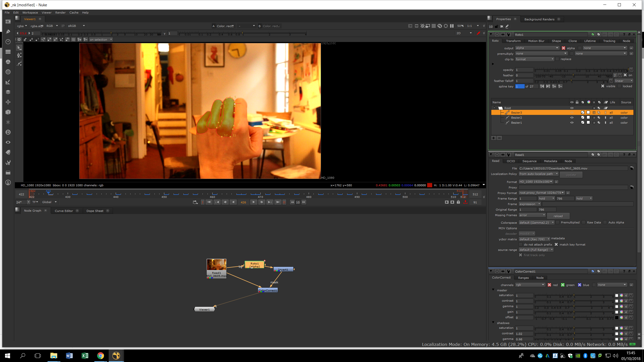Open Google Chrome from taskbar
The image size is (644, 362).
[x=100, y=356]
